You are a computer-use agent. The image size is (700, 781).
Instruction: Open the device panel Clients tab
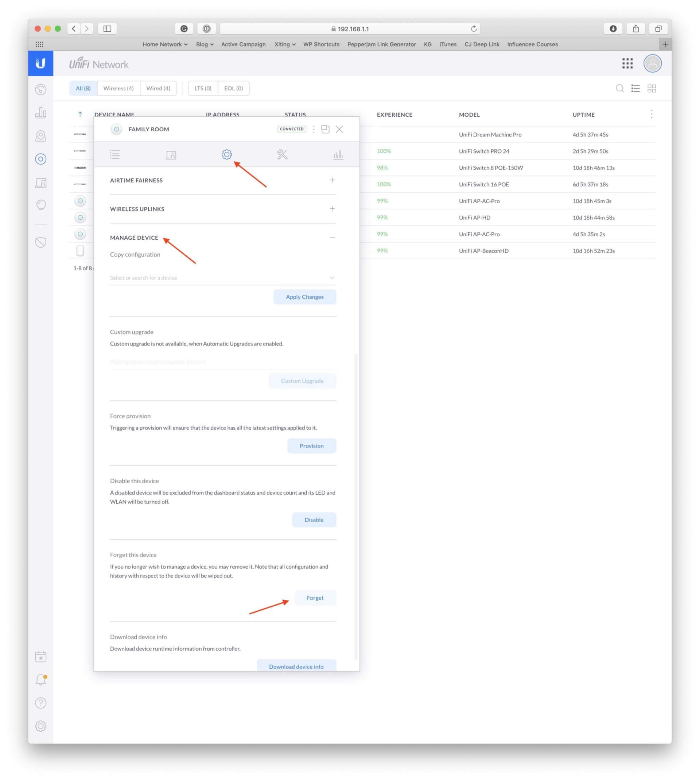point(171,155)
